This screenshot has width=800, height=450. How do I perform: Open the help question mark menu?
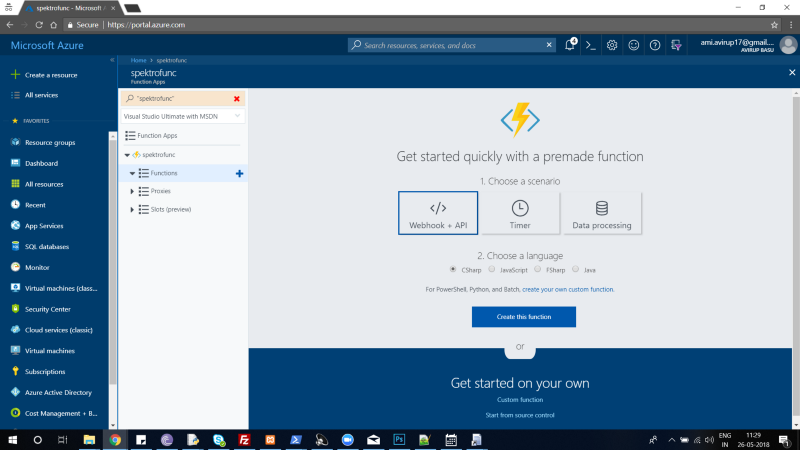click(x=655, y=45)
